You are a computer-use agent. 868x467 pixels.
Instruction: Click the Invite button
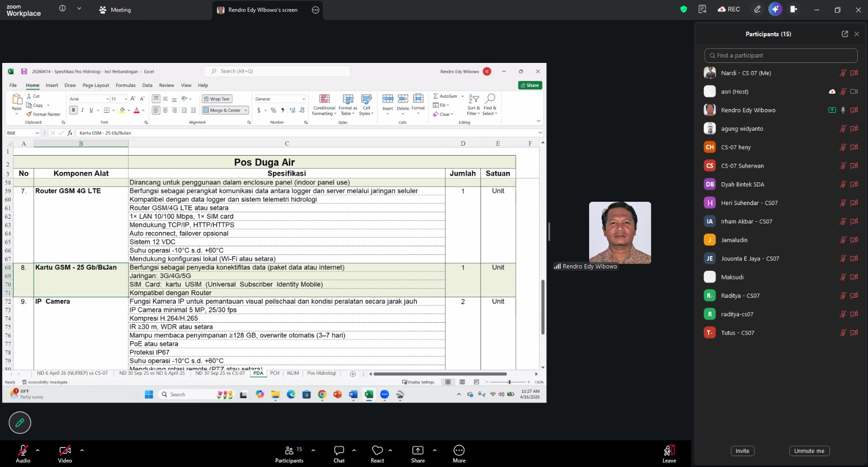[x=743, y=451]
